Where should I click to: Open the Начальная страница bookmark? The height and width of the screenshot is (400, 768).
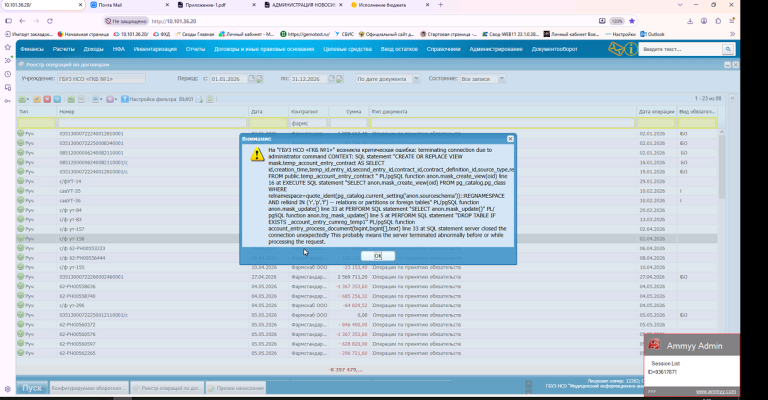[x=83, y=34]
